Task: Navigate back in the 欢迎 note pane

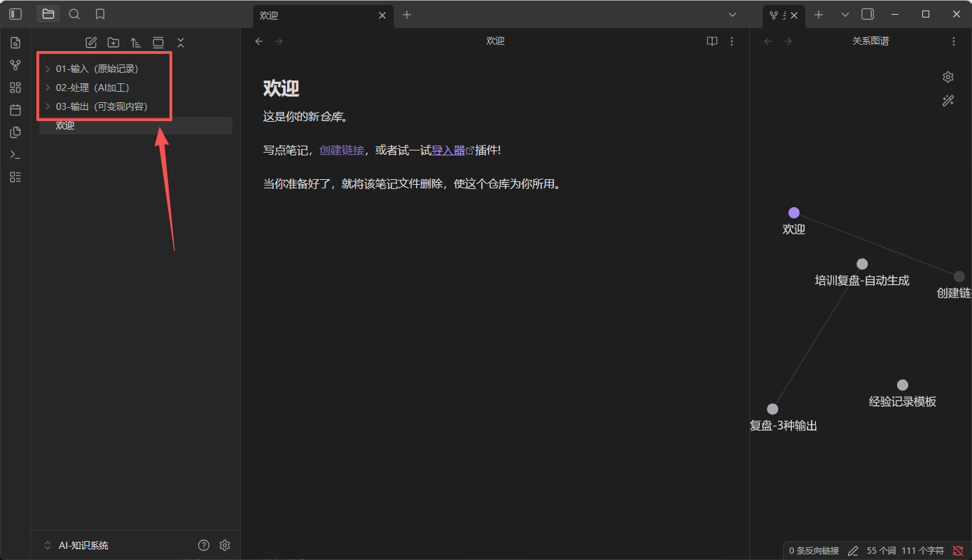Action: point(259,41)
